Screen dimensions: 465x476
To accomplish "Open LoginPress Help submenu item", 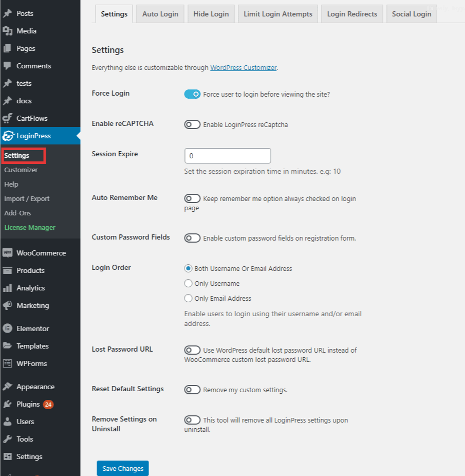I will (x=11, y=184).
